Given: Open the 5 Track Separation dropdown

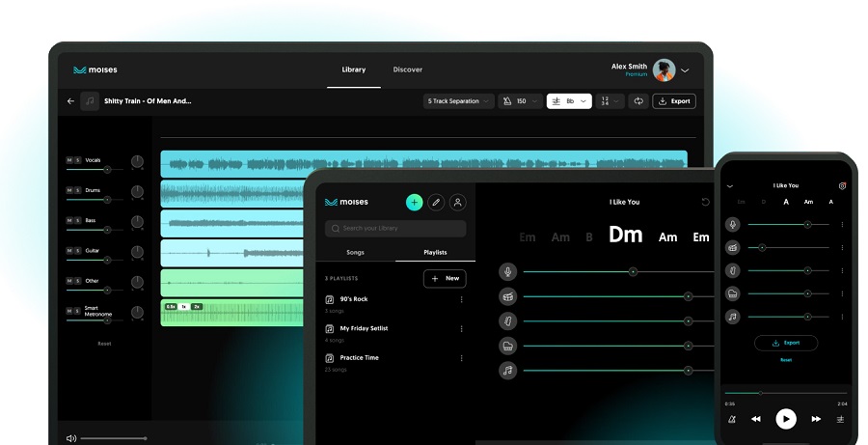Looking at the screenshot, I should click(x=458, y=101).
